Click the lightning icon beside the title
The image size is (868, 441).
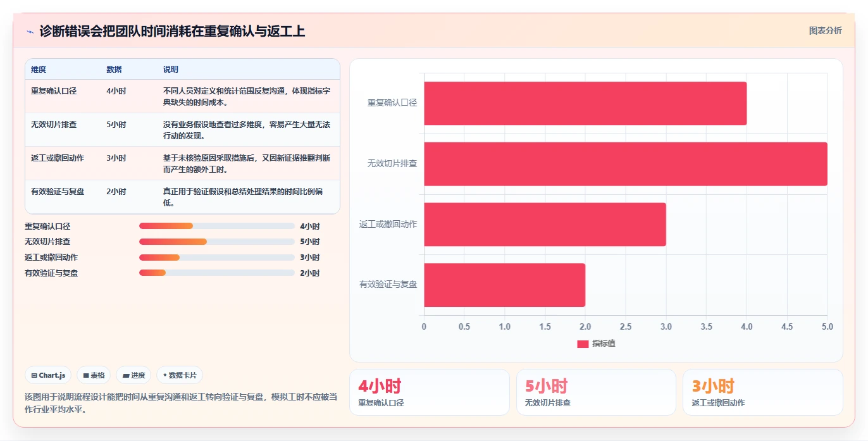(30, 32)
